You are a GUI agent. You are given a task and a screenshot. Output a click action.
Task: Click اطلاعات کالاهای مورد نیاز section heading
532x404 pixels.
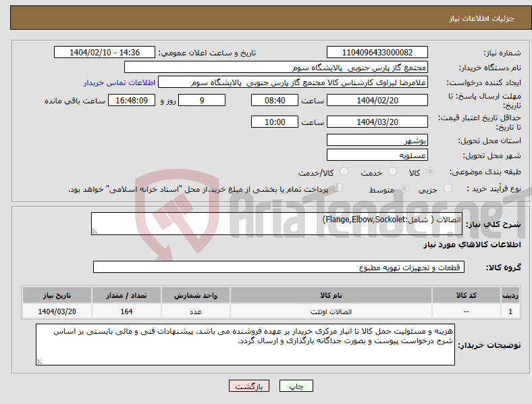472,245
